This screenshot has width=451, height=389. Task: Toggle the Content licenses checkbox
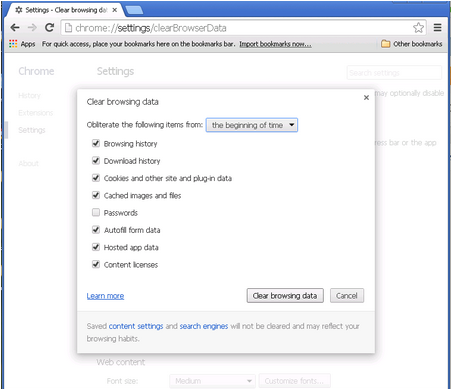pos(96,264)
